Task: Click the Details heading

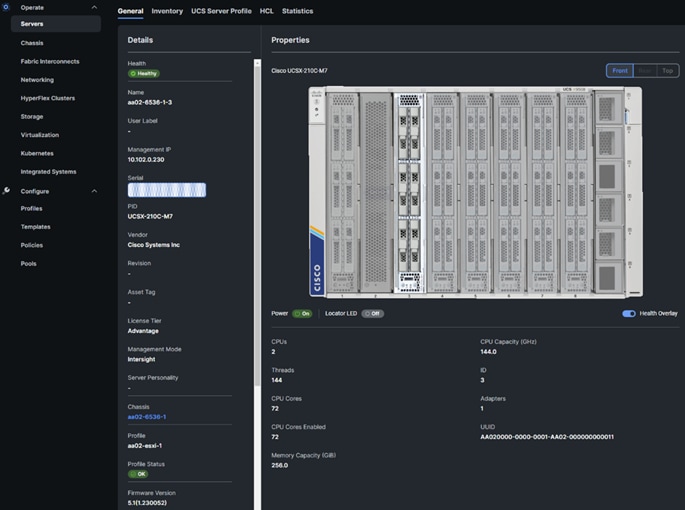Action: tap(140, 40)
